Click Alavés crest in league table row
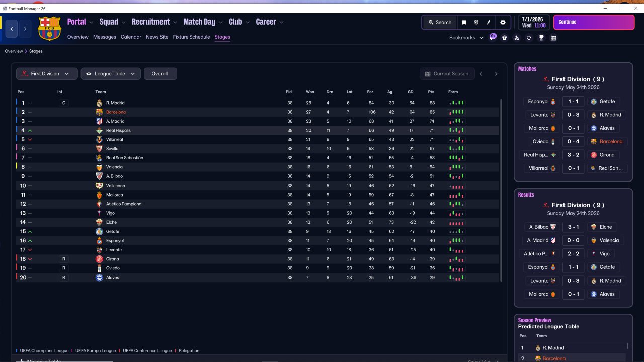Viewport: 644px width, 362px height. coord(99,278)
